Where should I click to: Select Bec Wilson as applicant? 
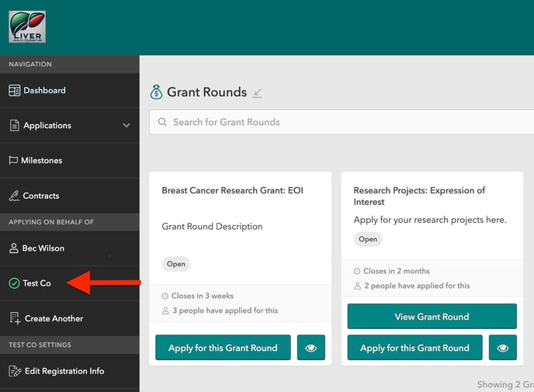pyautogui.click(x=43, y=248)
